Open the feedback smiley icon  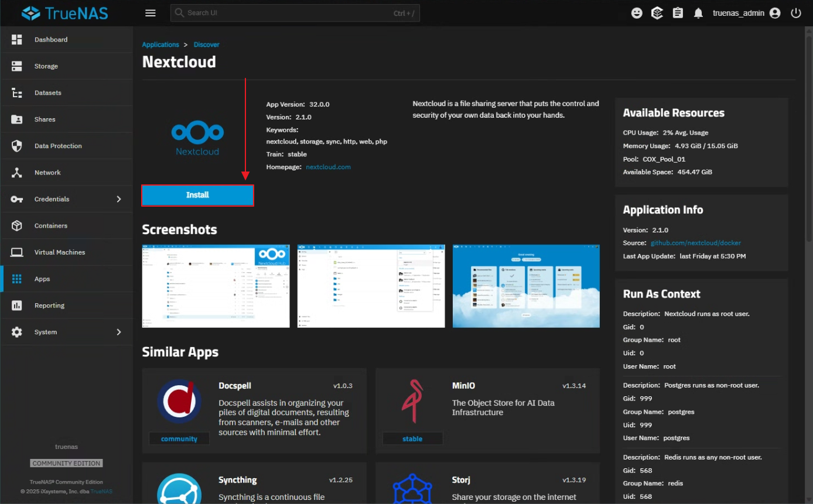click(x=637, y=13)
